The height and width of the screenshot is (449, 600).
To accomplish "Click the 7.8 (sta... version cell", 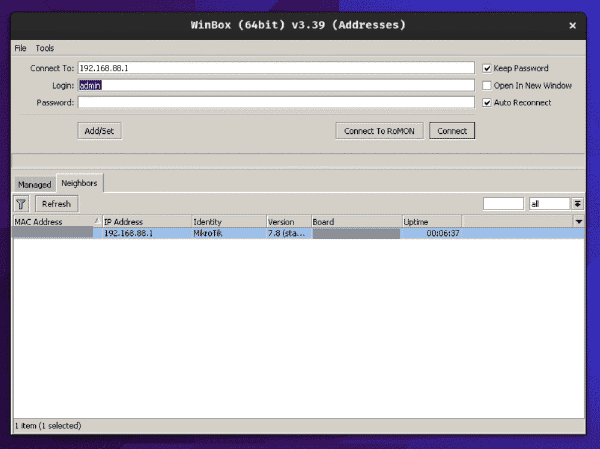I will point(289,233).
